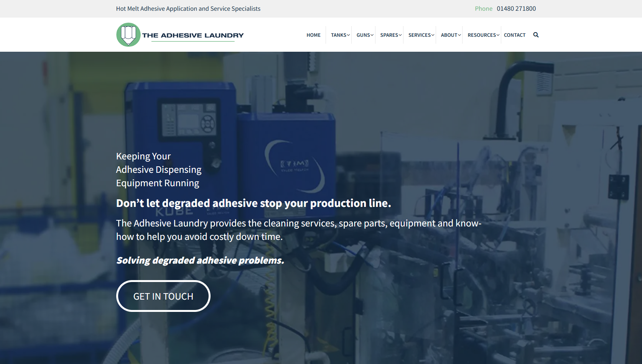Viewport: 642px width, 364px height.
Task: Click the "Solving degraded adhesive problems" slogan
Action: tap(200, 261)
